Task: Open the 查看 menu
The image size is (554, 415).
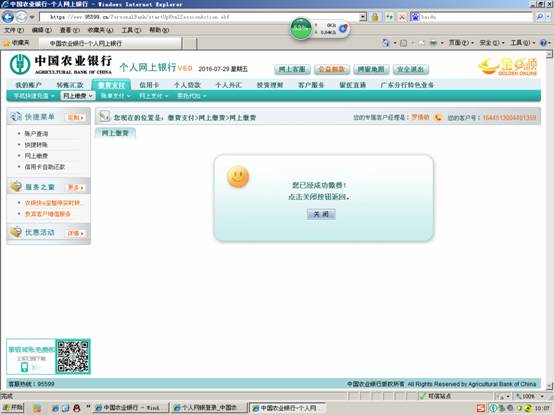Action: click(x=70, y=30)
